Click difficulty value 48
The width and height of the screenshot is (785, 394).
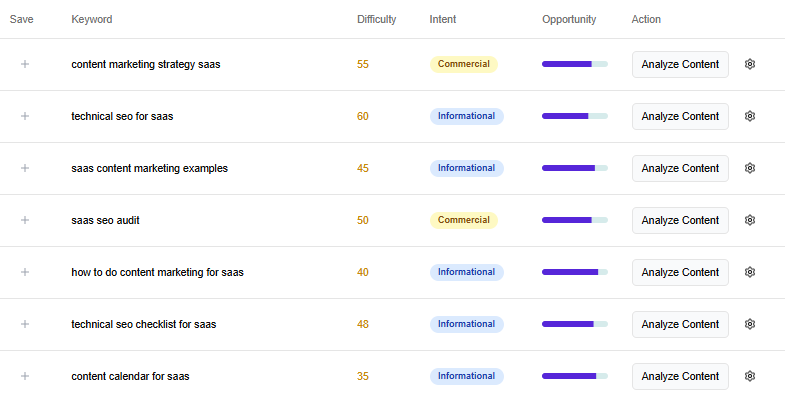[x=362, y=325]
